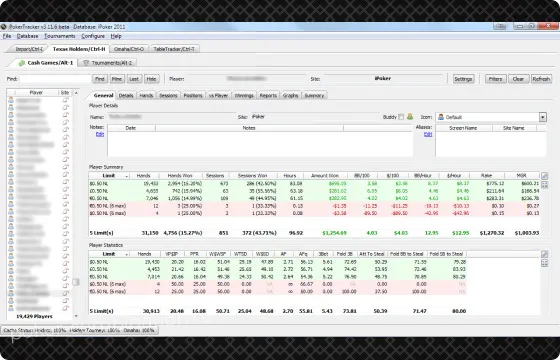The width and height of the screenshot is (560, 360).
Task: Open Tournaments tab with the trophy icon
Action: [108, 63]
